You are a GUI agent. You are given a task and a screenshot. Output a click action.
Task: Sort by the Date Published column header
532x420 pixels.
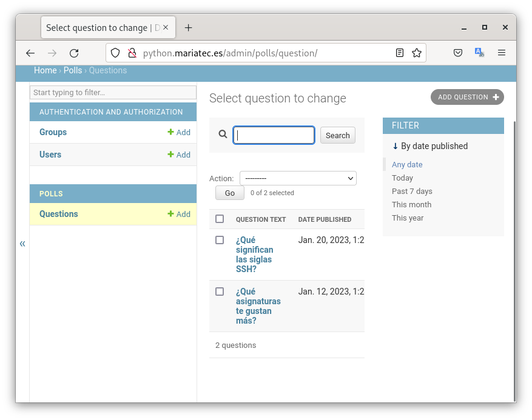(x=325, y=219)
